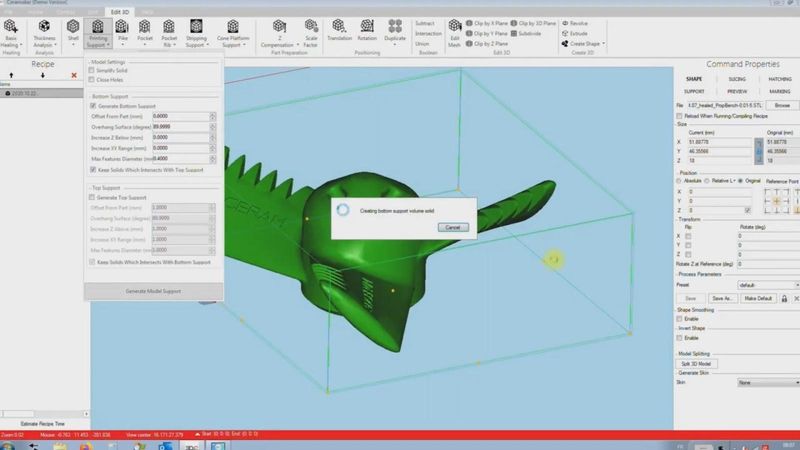Toggle the Close Holes checkbox

point(93,78)
